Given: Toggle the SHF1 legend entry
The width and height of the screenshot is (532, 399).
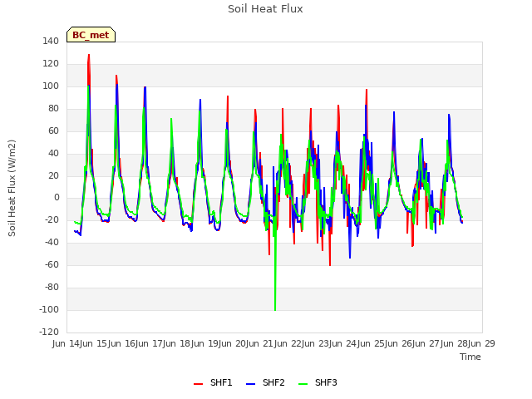Looking at the screenshot, I should pos(213,382).
